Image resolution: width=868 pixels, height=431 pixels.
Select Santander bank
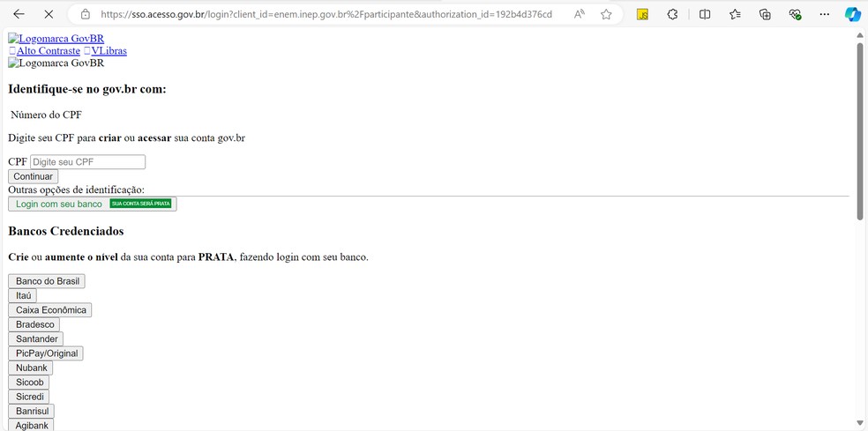(x=36, y=338)
